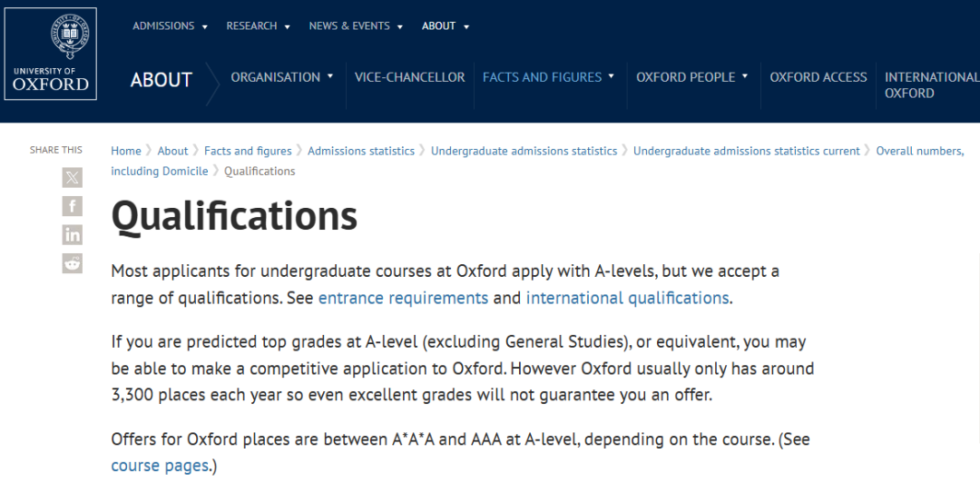Open Undergraduate admissions statistics current breadcrumb

tap(746, 151)
